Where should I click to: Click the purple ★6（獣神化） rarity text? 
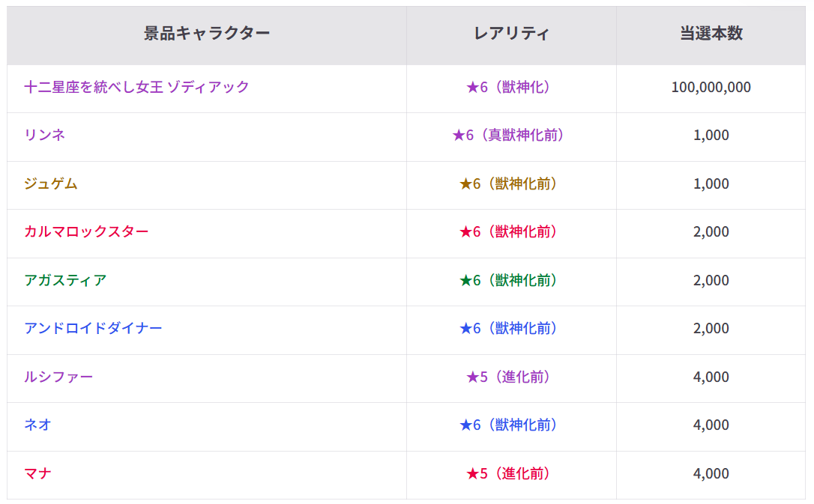(507, 87)
